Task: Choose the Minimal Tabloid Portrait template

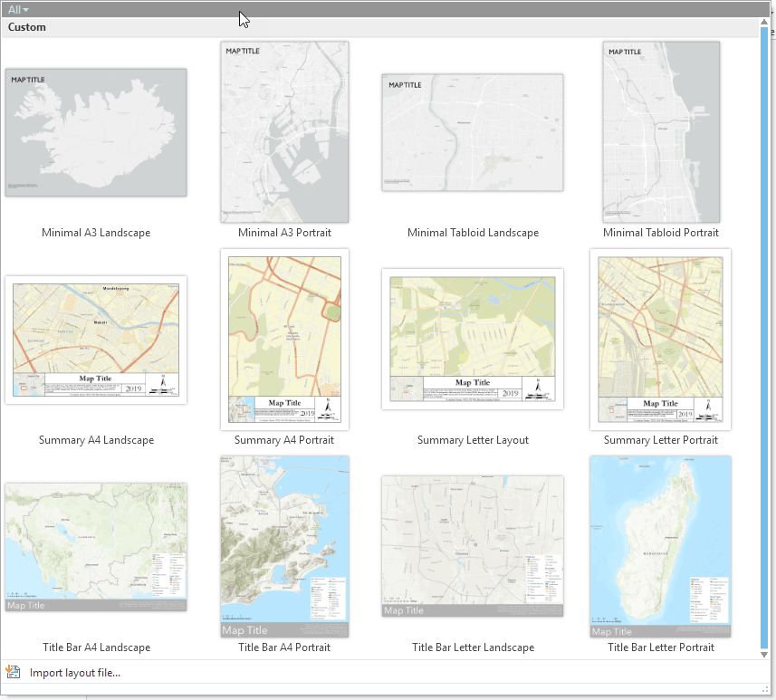Action: pos(660,132)
